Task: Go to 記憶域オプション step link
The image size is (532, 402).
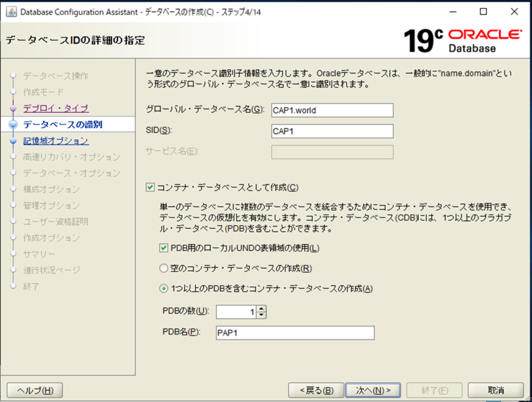Action: coord(56,141)
